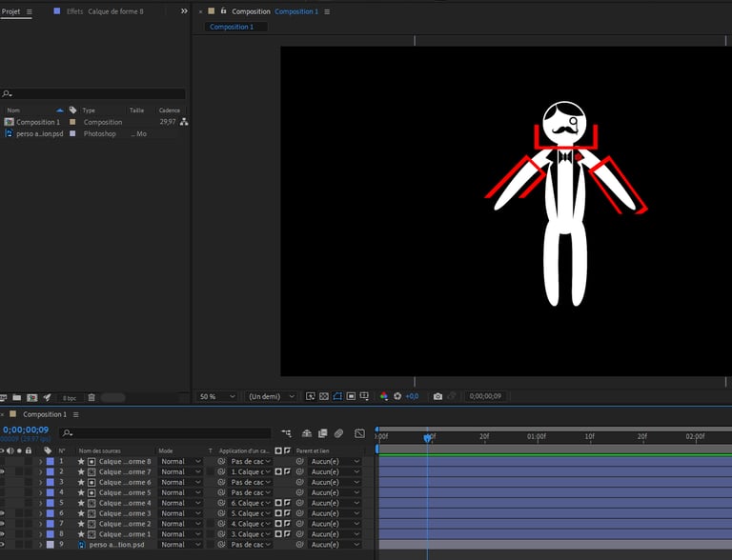Switch to the Projet panel tab
The width and height of the screenshot is (732, 560).
coord(12,11)
